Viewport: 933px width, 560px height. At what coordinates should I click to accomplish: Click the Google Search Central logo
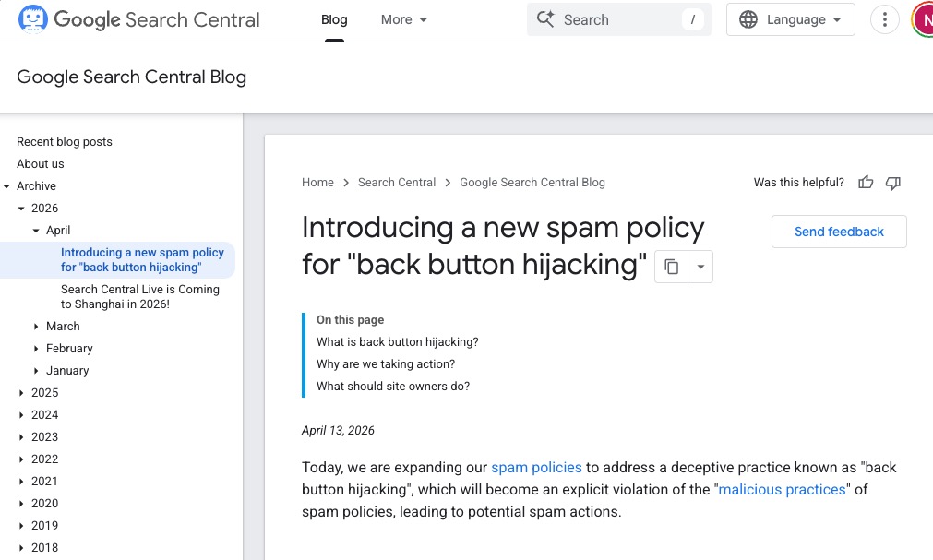point(138,19)
